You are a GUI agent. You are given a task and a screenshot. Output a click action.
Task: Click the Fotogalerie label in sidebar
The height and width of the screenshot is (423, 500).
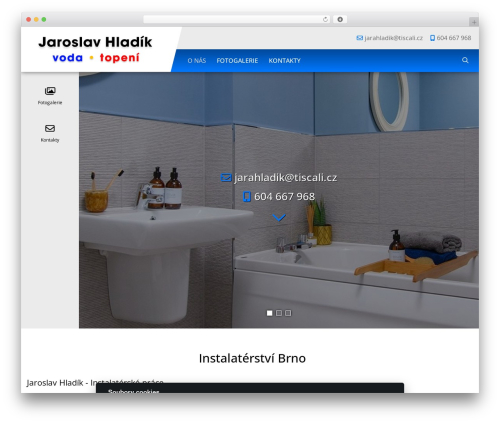(x=50, y=103)
